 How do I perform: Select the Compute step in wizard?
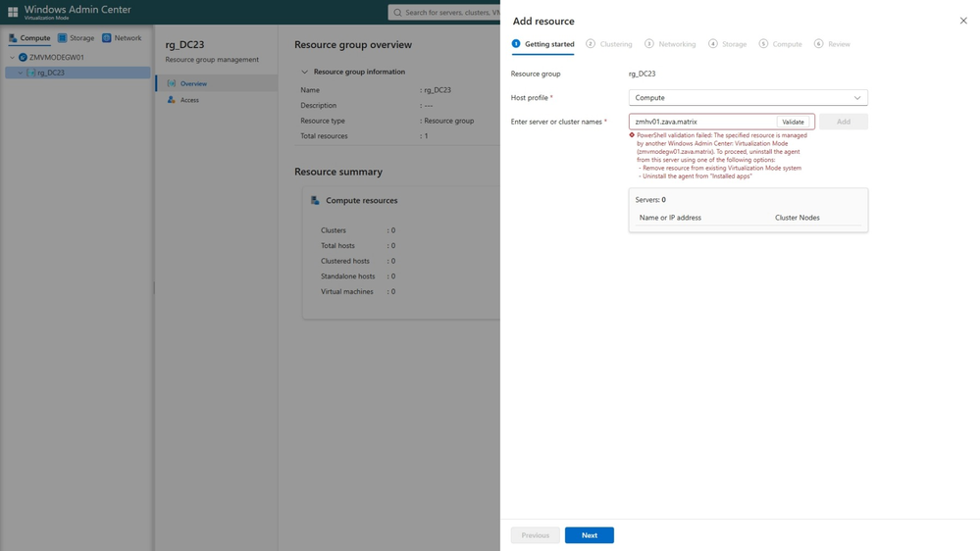tap(781, 44)
